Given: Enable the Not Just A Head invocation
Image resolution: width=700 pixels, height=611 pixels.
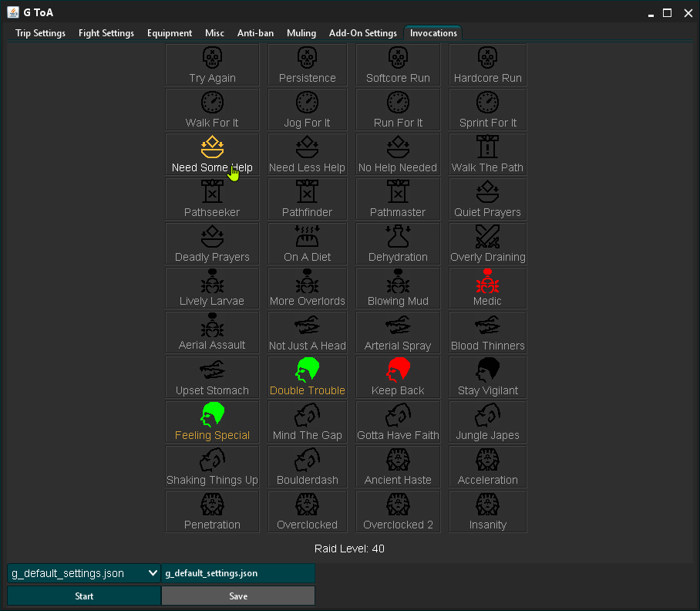Looking at the screenshot, I should (307, 332).
